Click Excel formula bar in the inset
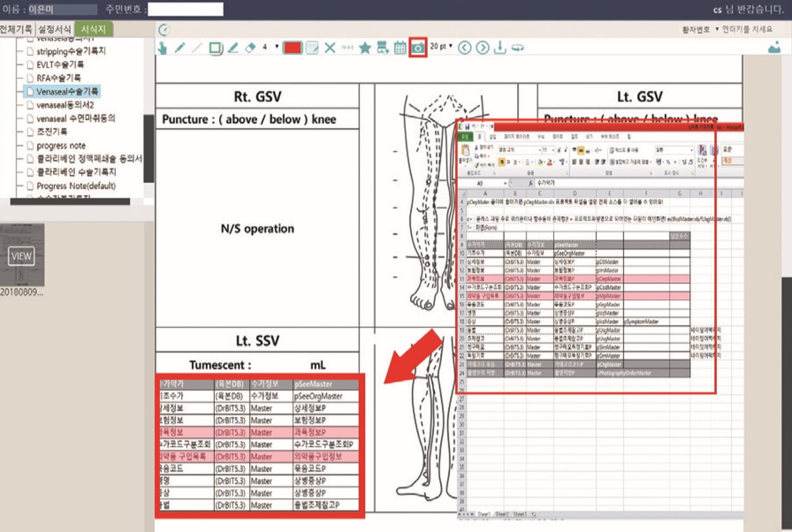The height and width of the screenshot is (532, 792). 639,183
